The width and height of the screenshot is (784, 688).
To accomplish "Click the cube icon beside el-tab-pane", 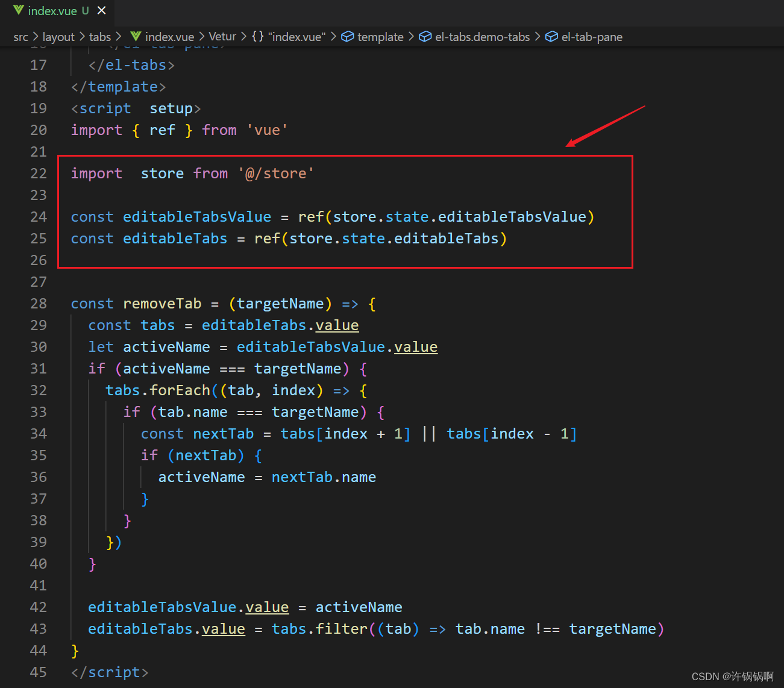I will (x=551, y=37).
